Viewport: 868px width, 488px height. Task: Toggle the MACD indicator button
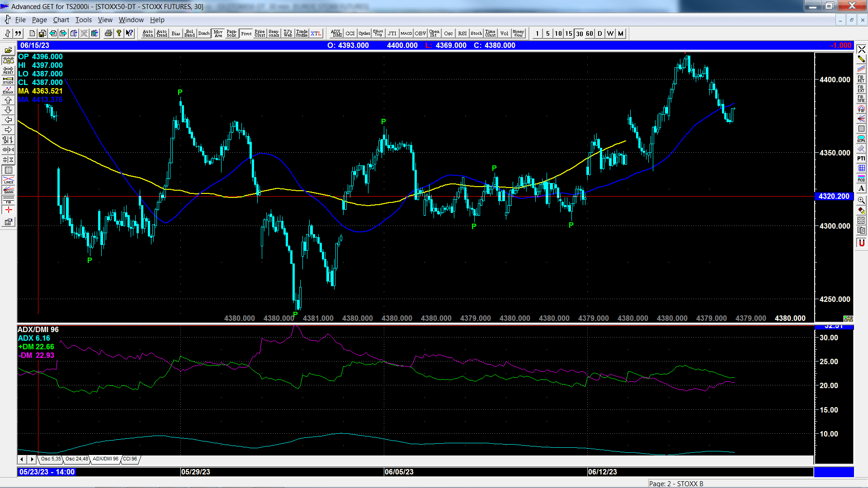point(406,33)
